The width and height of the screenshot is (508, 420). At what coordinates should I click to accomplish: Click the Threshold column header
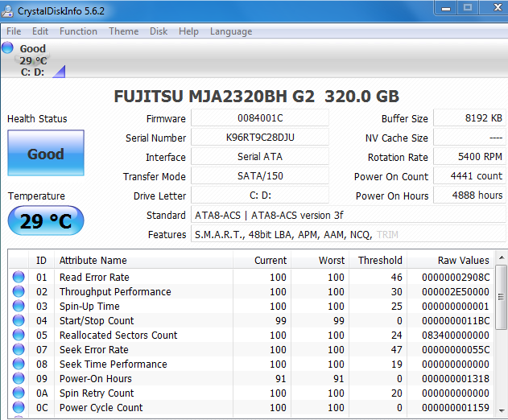click(378, 260)
